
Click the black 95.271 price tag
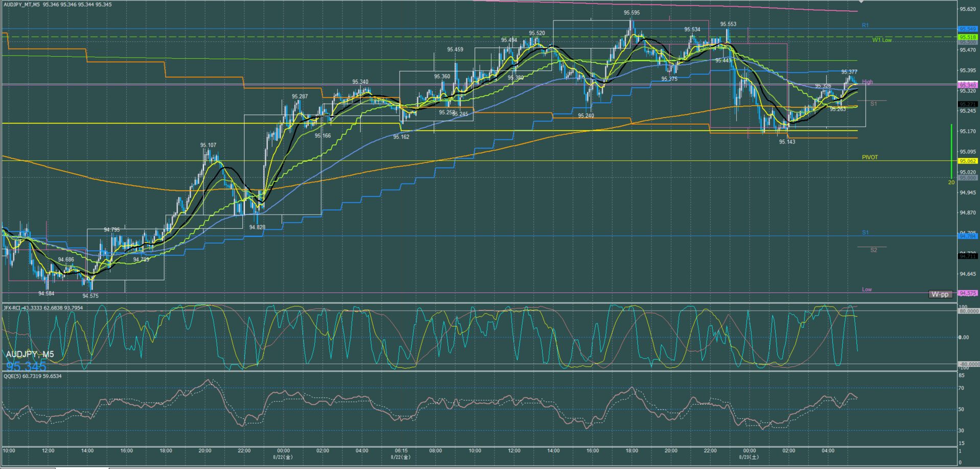pos(967,104)
